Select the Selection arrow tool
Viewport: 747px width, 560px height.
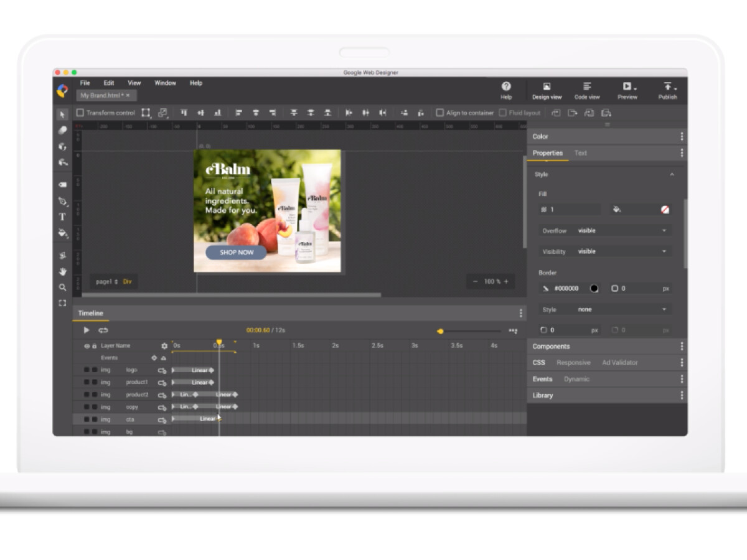[x=62, y=114]
